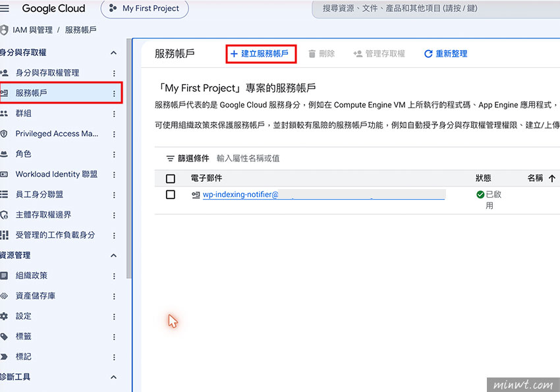Open more options for 標籤
560x392 pixels.
(x=114, y=337)
